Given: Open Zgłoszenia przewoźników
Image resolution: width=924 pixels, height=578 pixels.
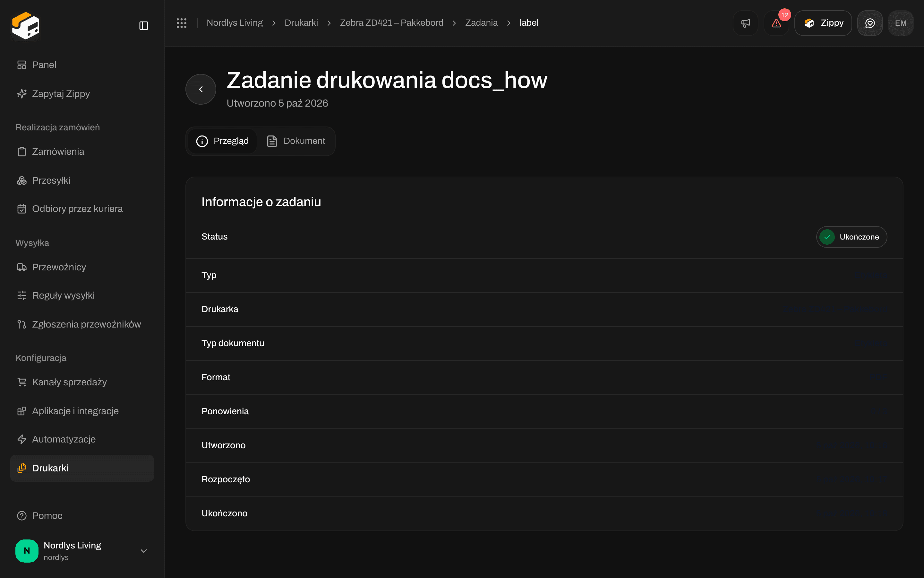Looking at the screenshot, I should coord(82,324).
